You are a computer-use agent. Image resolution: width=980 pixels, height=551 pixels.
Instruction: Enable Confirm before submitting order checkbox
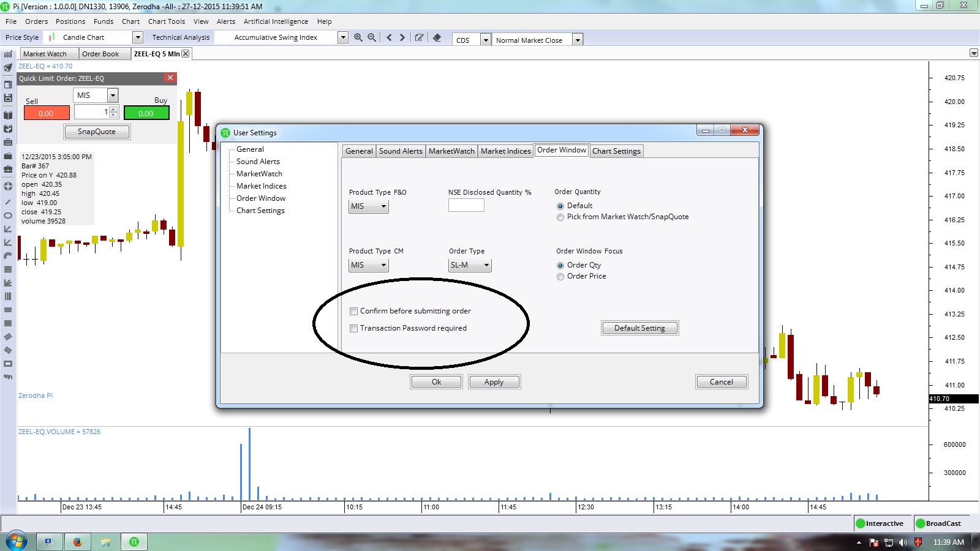coord(353,311)
